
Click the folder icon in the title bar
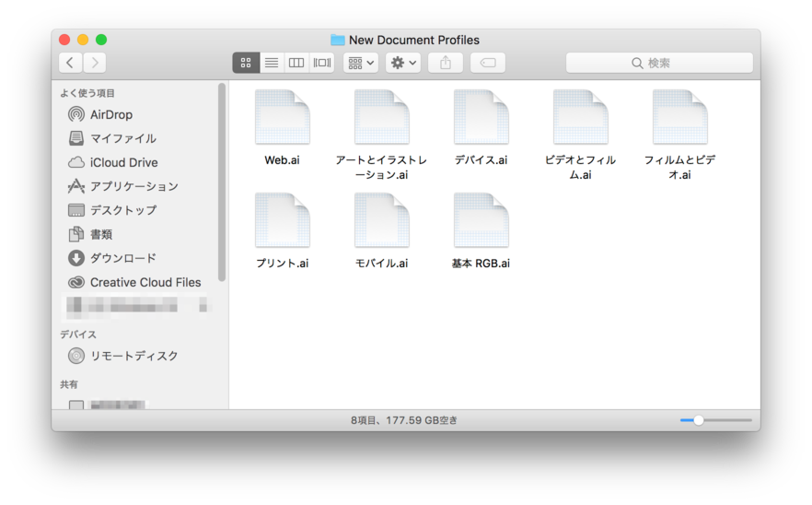[x=338, y=40]
